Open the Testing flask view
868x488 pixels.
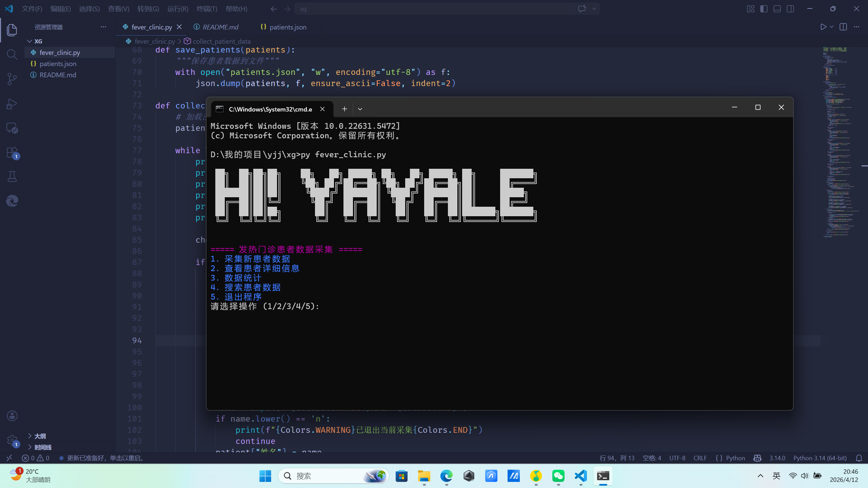pyautogui.click(x=12, y=177)
